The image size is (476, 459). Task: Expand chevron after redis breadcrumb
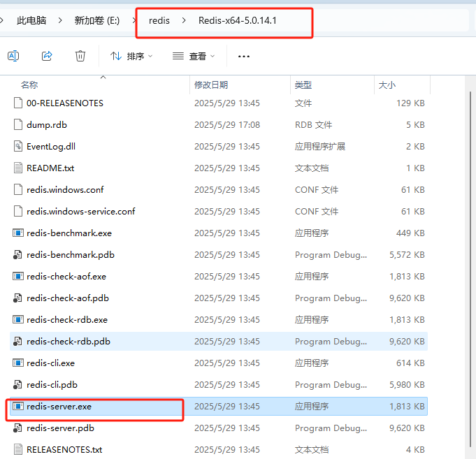(184, 20)
